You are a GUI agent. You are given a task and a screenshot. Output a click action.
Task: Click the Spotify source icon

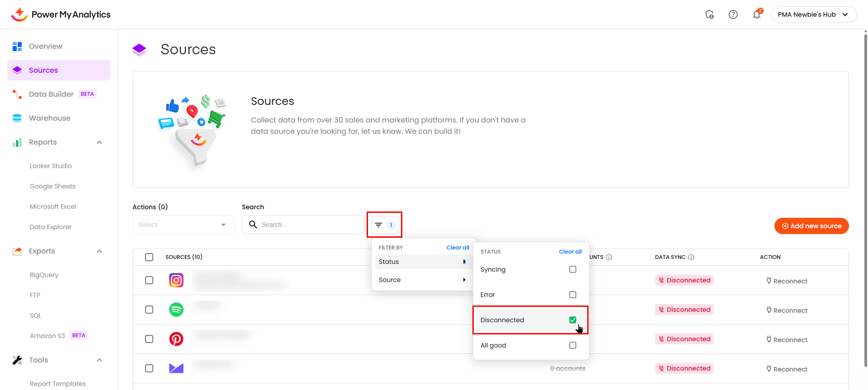coord(176,310)
